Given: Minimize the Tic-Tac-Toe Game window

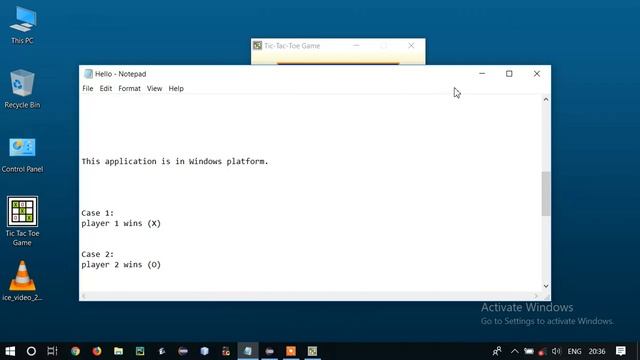Looking at the screenshot, I should click(x=356, y=46).
